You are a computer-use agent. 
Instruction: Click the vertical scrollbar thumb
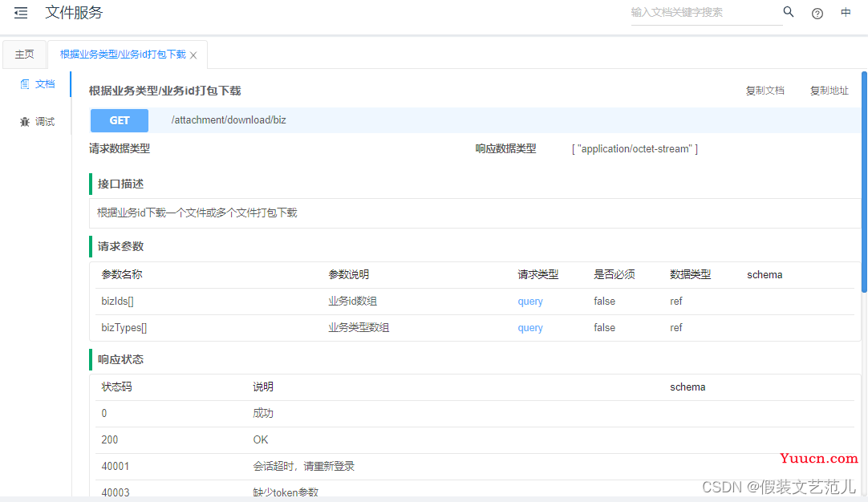click(x=864, y=181)
